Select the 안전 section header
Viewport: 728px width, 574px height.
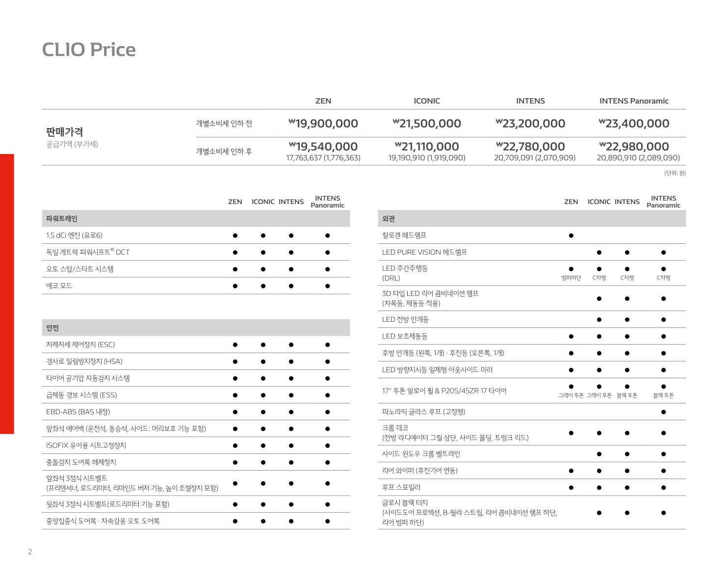coord(52,328)
